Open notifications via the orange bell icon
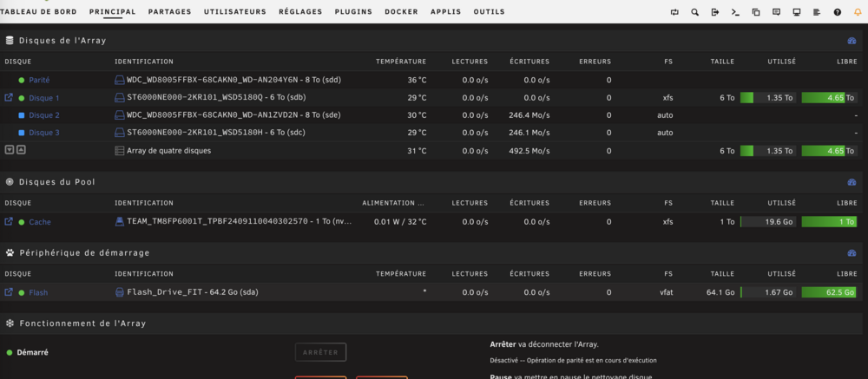 click(x=858, y=11)
